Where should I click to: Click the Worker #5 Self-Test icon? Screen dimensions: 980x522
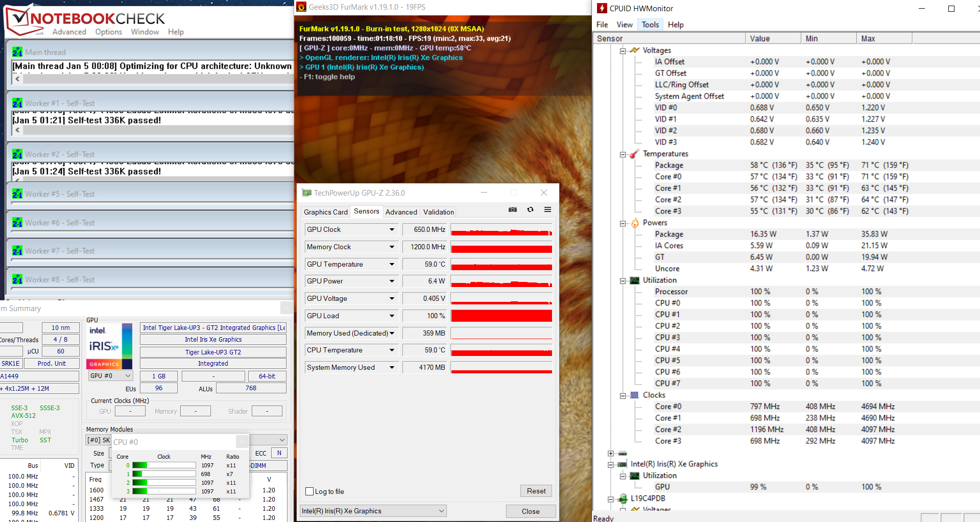(x=17, y=194)
